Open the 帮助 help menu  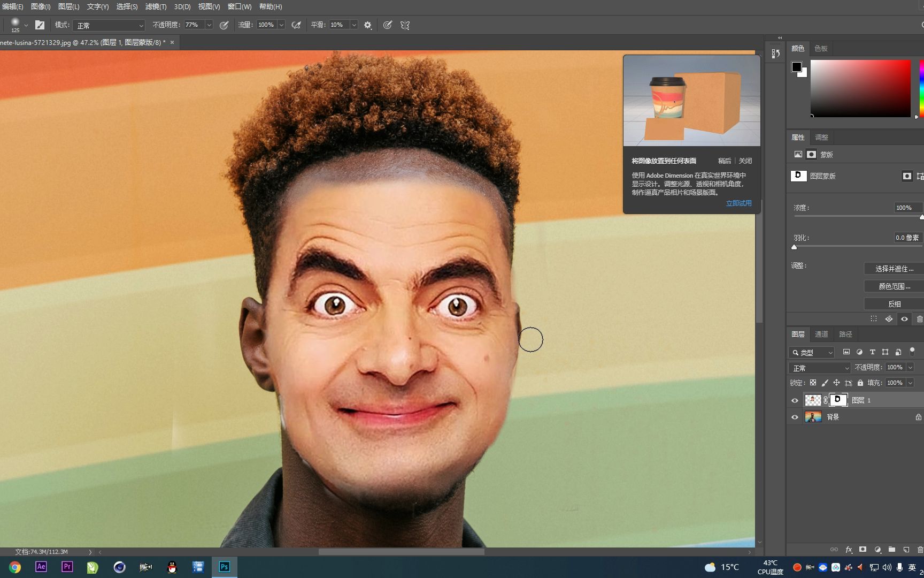[x=271, y=6]
